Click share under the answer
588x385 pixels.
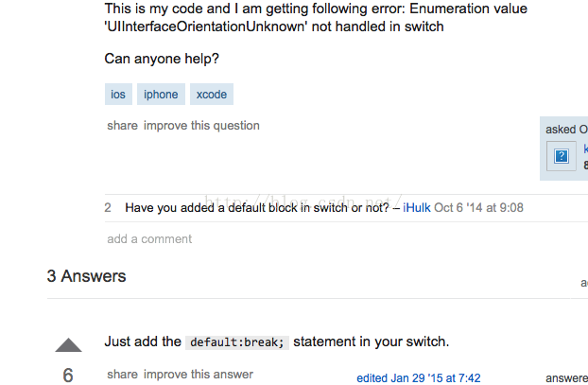[x=122, y=374]
